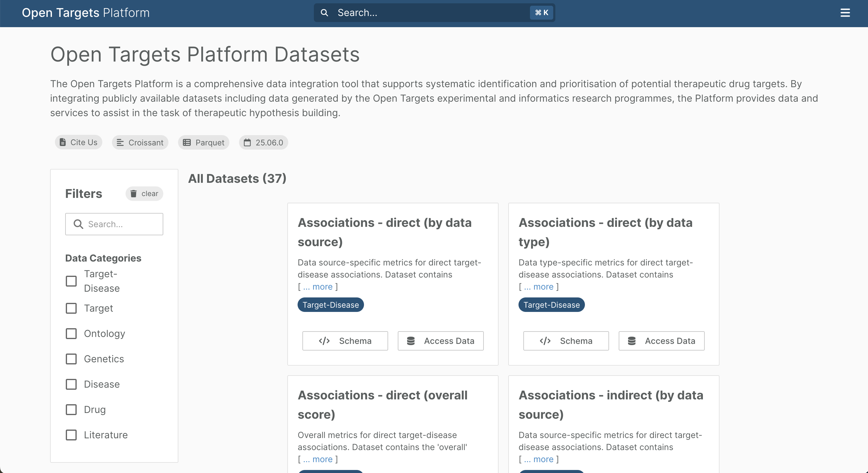The width and height of the screenshot is (868, 473).
Task: Click the ⌘K shortcut badge in the search bar
Action: click(x=541, y=12)
